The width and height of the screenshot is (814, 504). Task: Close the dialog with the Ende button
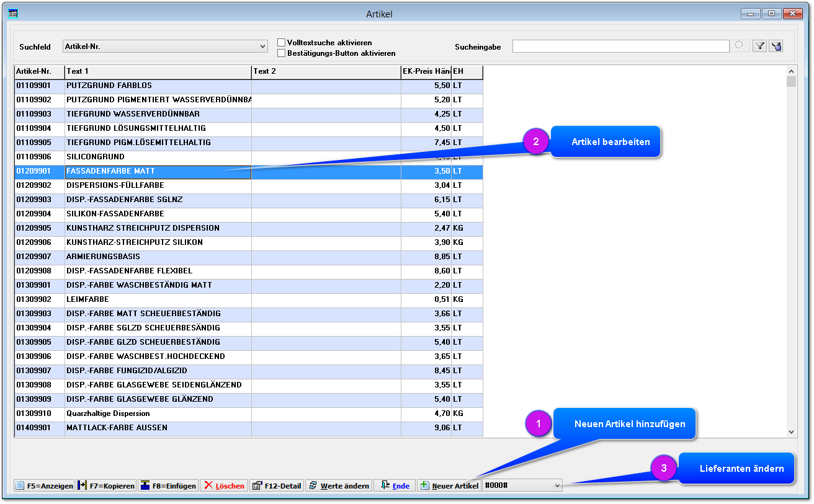click(394, 486)
